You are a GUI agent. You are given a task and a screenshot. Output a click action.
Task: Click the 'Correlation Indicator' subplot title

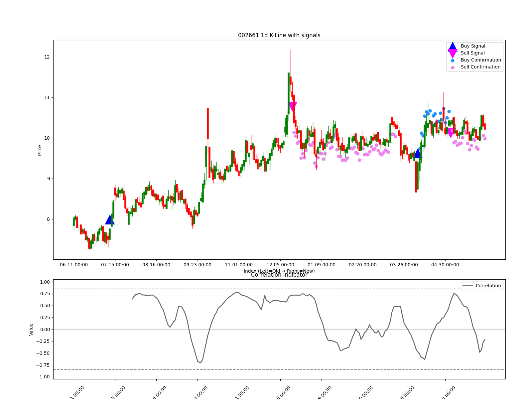coord(279,275)
